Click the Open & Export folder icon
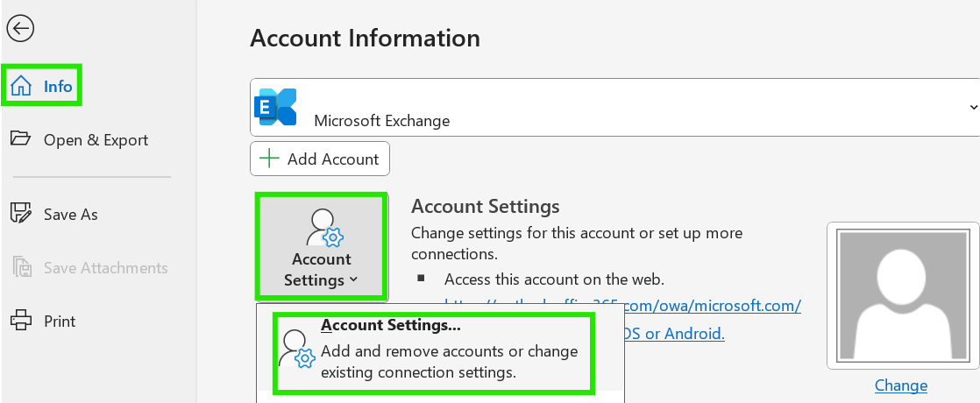The height and width of the screenshot is (403, 980). click(21, 138)
